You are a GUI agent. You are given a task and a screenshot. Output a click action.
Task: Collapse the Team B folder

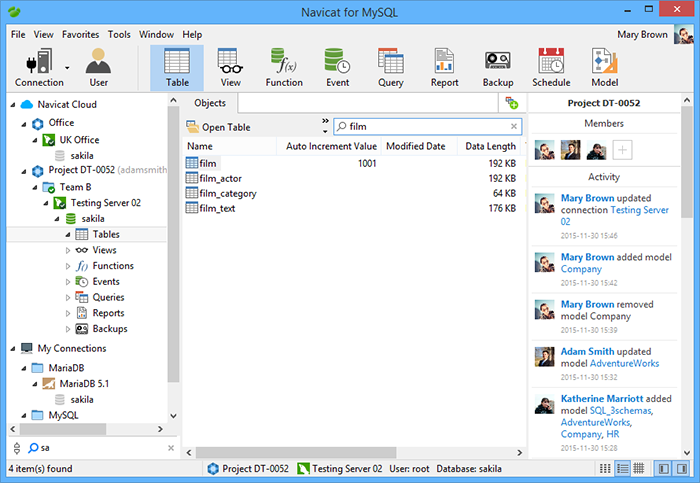click(35, 188)
